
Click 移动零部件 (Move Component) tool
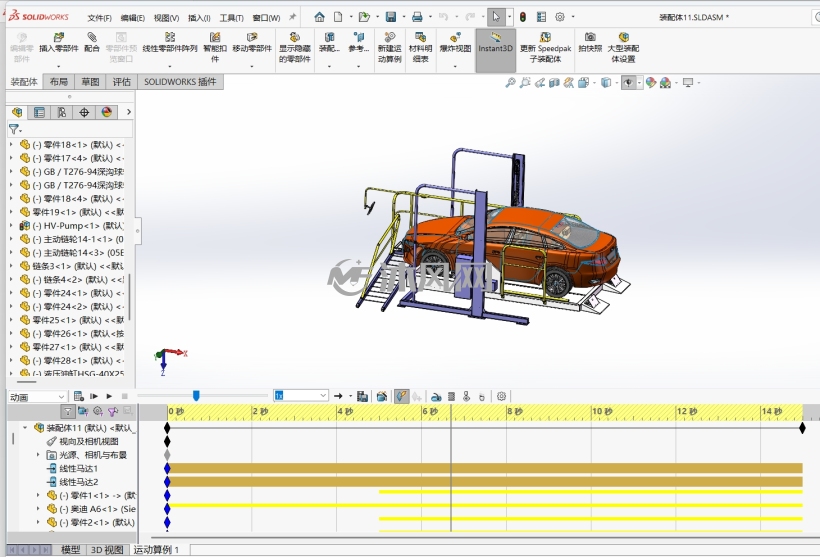[x=252, y=43]
